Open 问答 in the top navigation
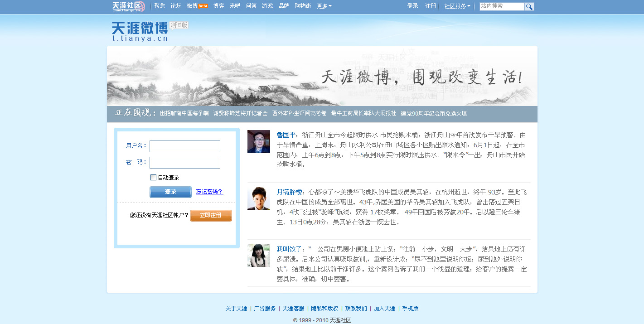This screenshot has height=324, width=644. (x=251, y=6)
